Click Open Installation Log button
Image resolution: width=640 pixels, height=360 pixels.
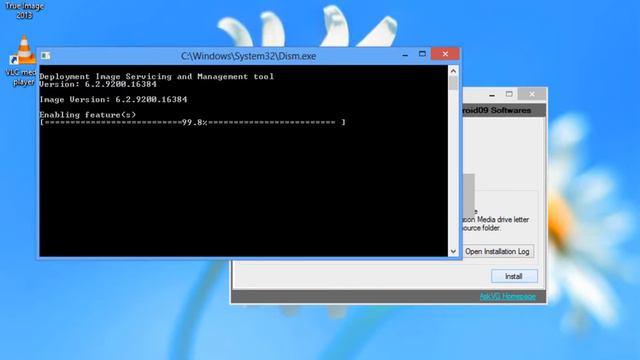(497, 251)
